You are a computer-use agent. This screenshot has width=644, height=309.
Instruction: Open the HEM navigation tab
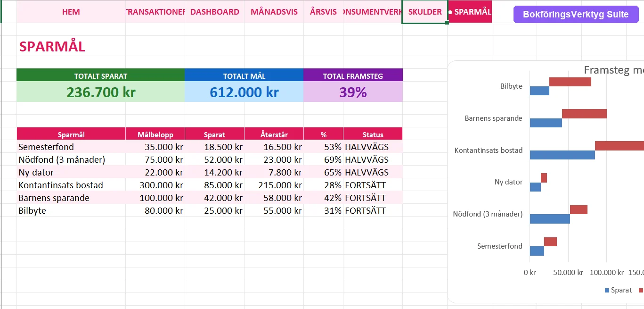click(71, 12)
